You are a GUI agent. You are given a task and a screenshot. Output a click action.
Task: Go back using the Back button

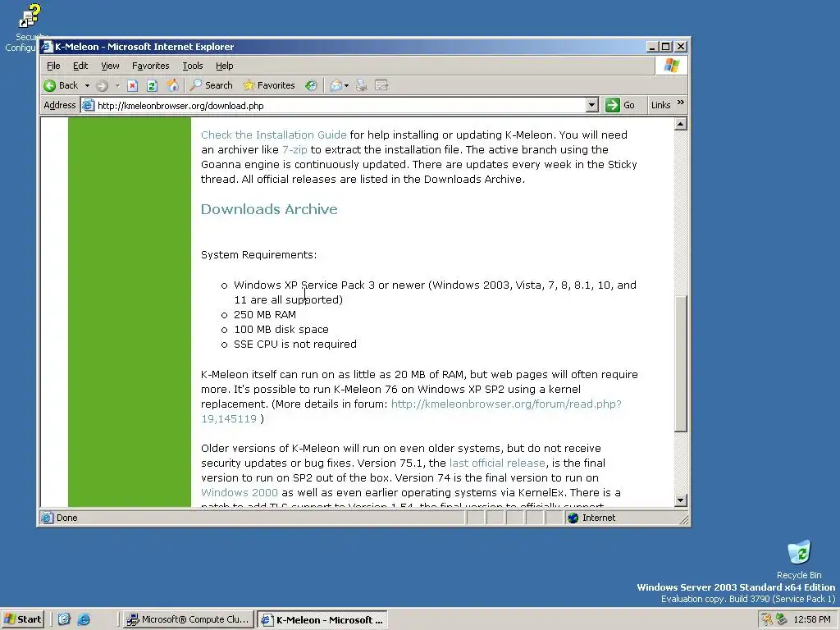tap(61, 85)
